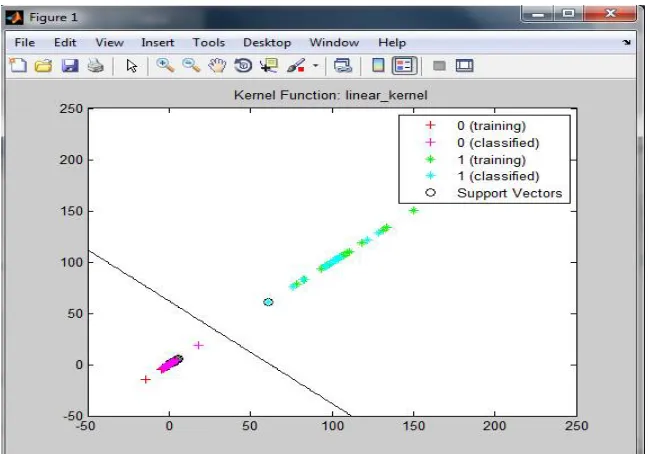Click the plot title 'Kernel Function: linear_kernel'
Viewport: 650px width, 454px height.
330,95
